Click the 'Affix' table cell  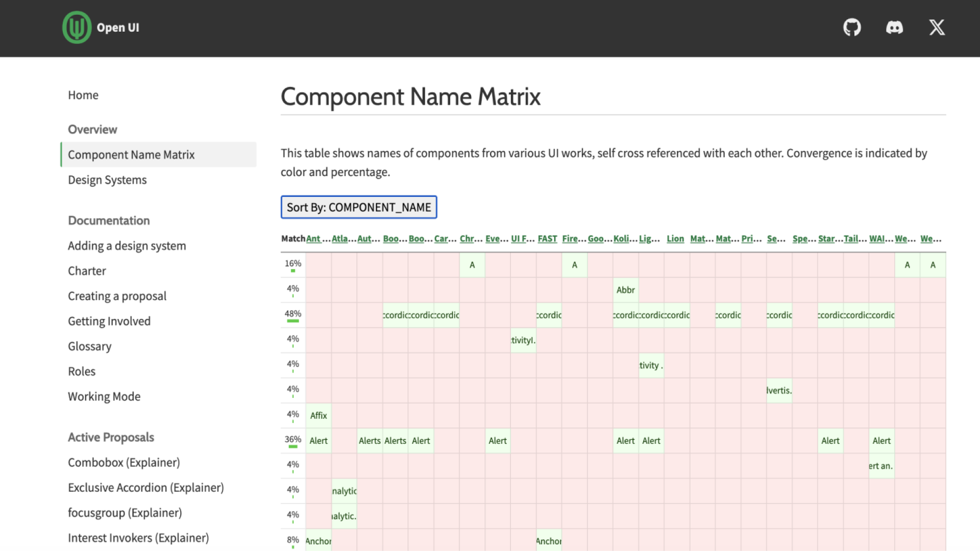[318, 415]
